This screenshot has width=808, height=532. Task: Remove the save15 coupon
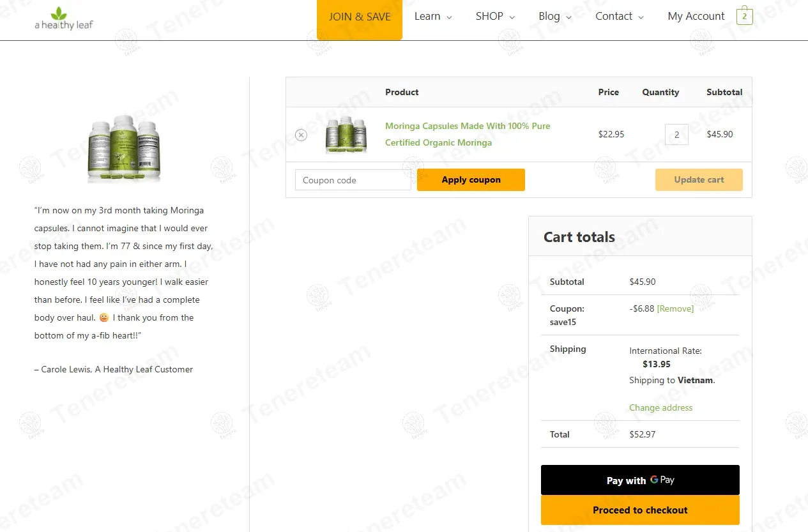coord(675,308)
